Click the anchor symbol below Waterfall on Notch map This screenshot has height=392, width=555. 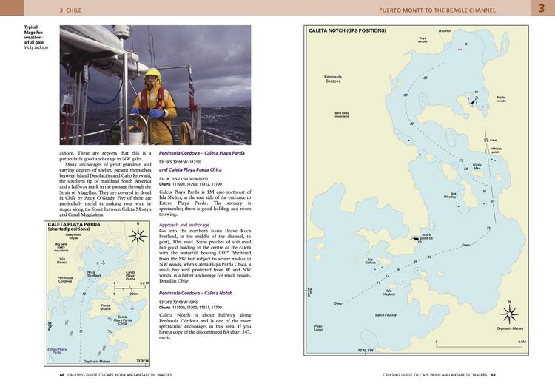460,47
